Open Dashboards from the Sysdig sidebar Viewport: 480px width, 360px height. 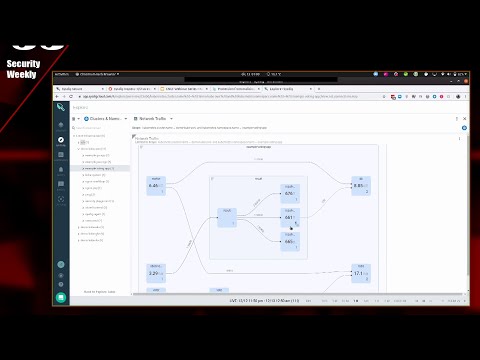click(61, 156)
